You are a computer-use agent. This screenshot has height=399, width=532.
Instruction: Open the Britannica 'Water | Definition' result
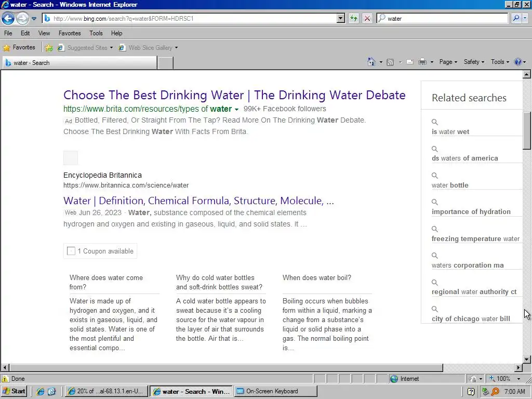198,201
